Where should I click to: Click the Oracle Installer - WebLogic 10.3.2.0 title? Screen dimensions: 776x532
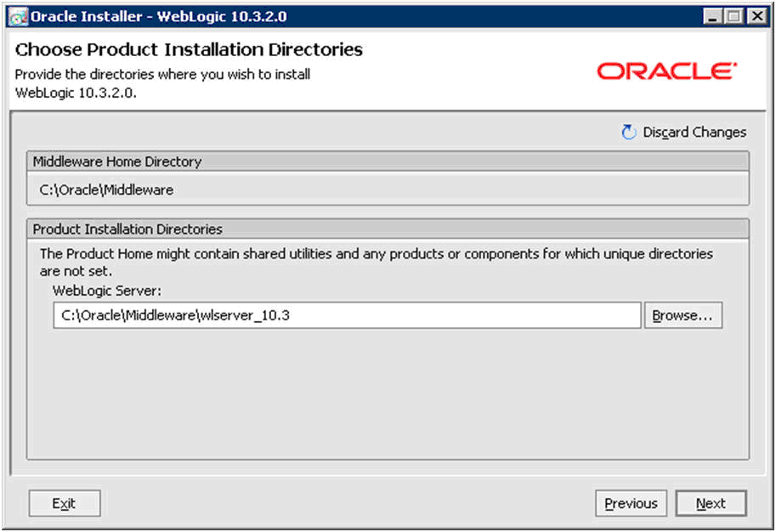(158, 17)
